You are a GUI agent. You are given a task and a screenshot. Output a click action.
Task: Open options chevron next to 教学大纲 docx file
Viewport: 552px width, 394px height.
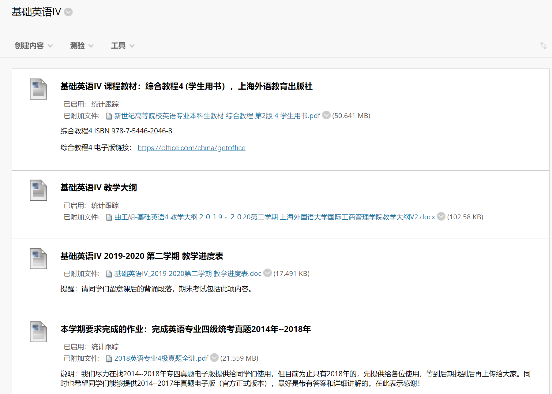[441, 216]
